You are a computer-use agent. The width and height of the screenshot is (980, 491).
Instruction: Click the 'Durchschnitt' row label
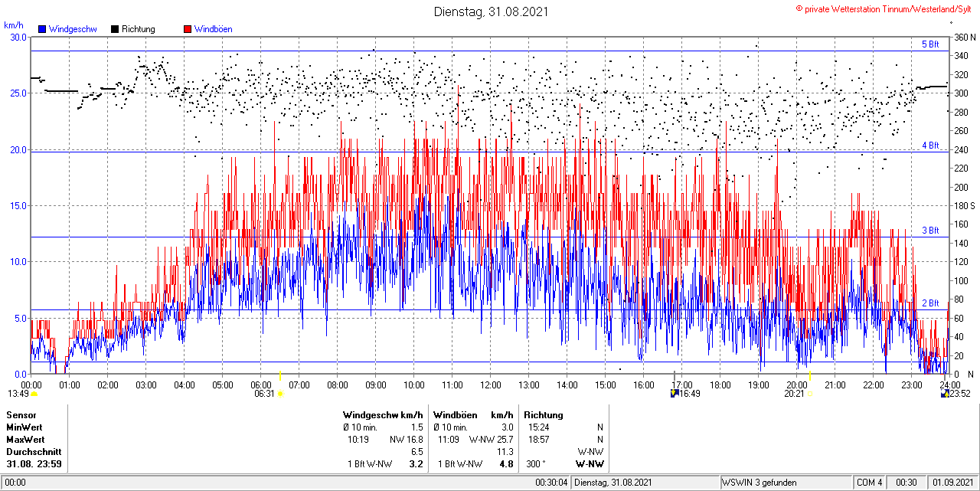coord(34,452)
